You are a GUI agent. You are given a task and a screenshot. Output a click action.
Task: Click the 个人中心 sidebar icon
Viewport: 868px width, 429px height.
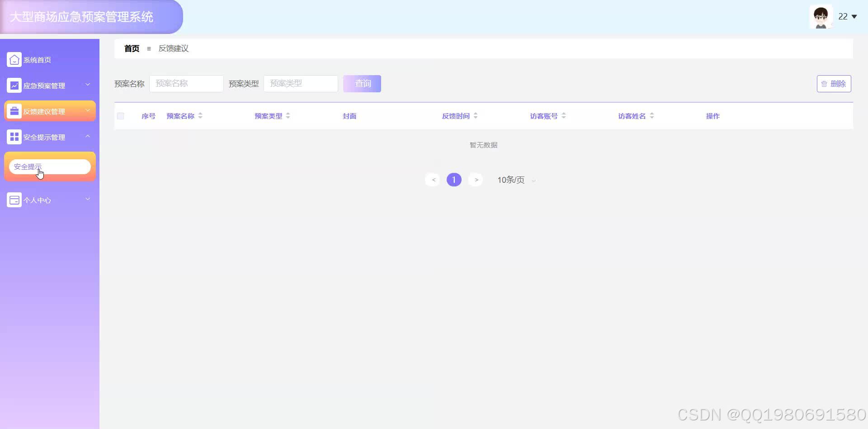[x=14, y=199]
